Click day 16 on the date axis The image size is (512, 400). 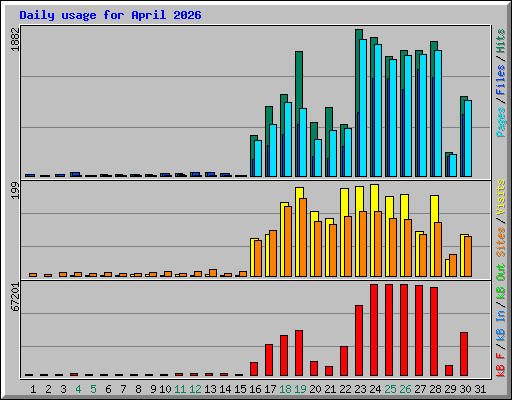coord(255,389)
